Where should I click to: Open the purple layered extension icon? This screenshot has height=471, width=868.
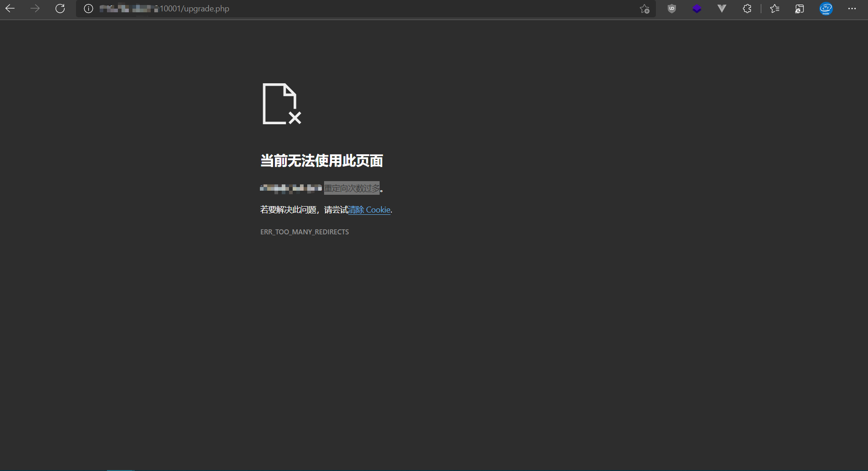pyautogui.click(x=697, y=9)
